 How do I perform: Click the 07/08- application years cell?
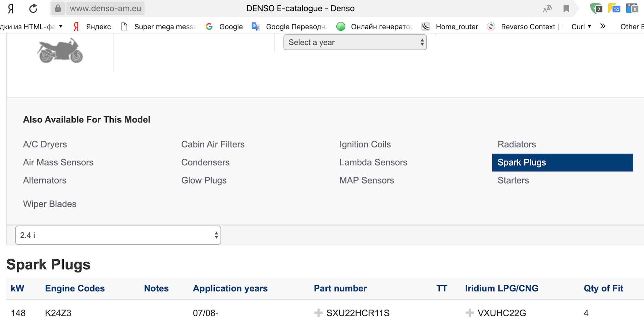206,313
